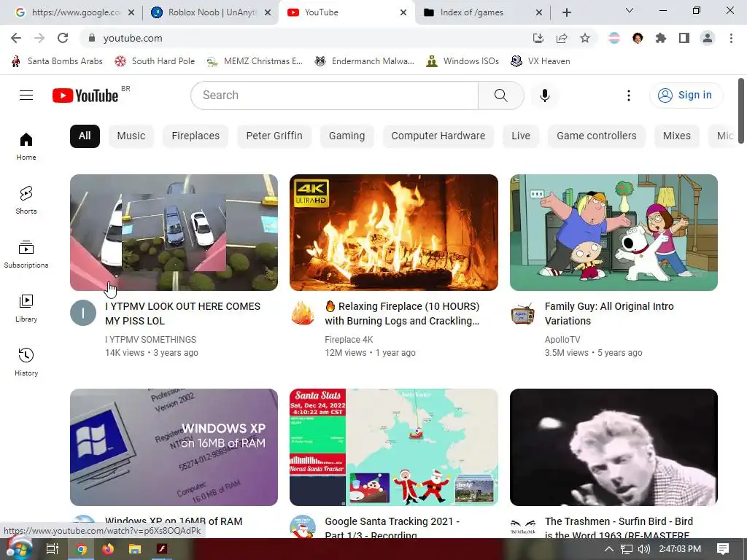Open the Fireplace 4K channel name
The width and height of the screenshot is (747, 560).
pyautogui.click(x=349, y=340)
